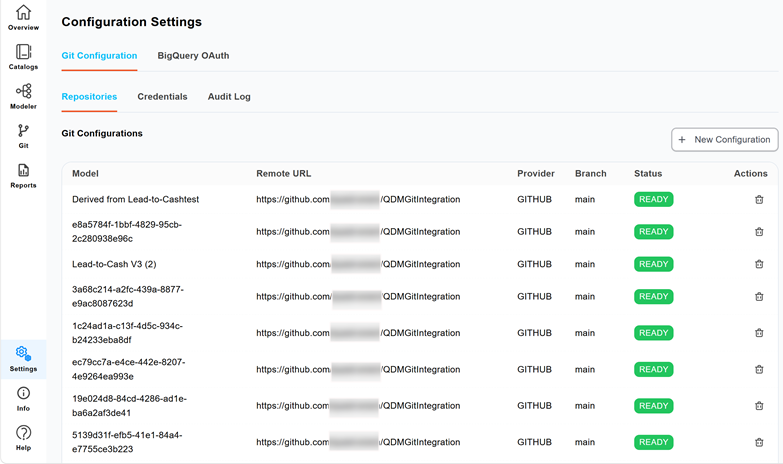Click the Branch column header

coord(591,174)
